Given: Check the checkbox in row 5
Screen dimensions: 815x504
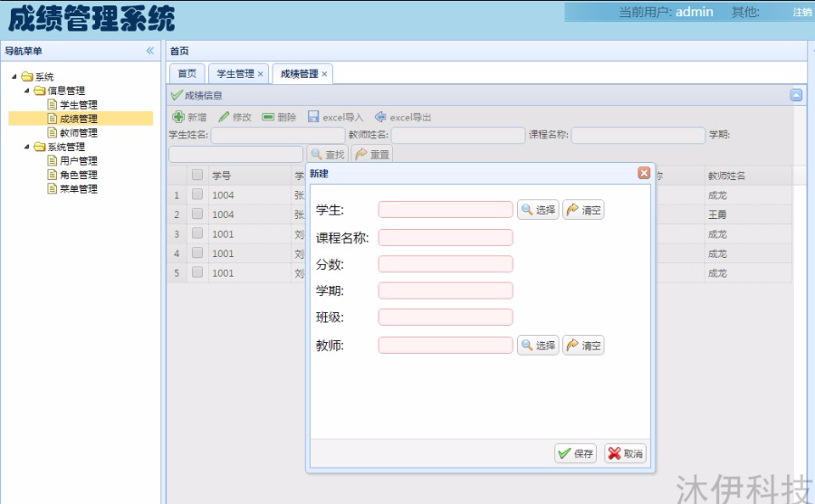Looking at the screenshot, I should tap(197, 271).
